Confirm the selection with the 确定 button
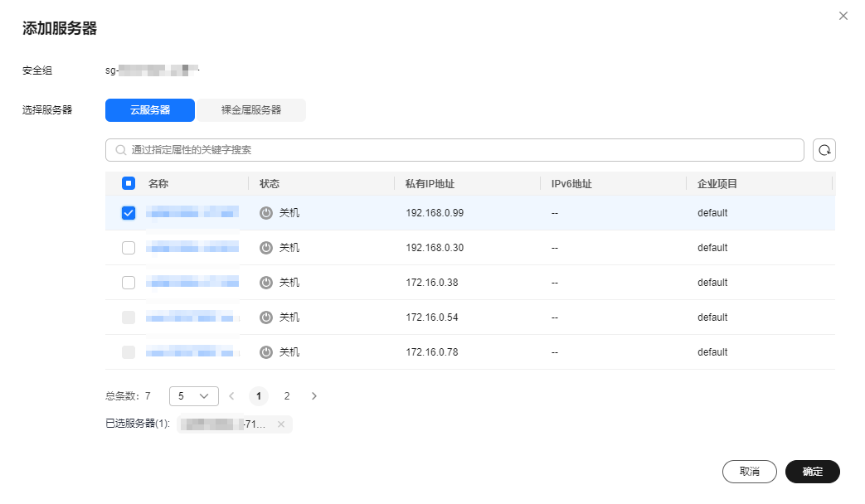Viewport: 865px width, 504px height. pos(812,472)
